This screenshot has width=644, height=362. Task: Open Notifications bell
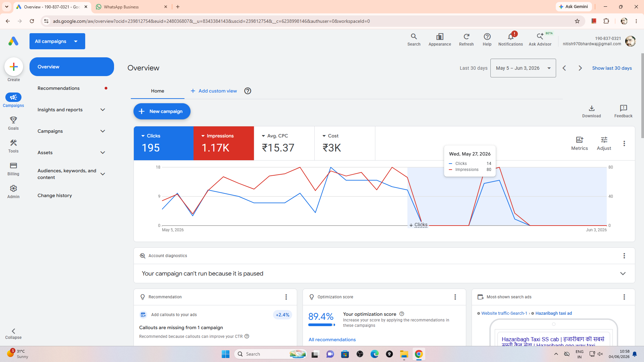(x=511, y=40)
